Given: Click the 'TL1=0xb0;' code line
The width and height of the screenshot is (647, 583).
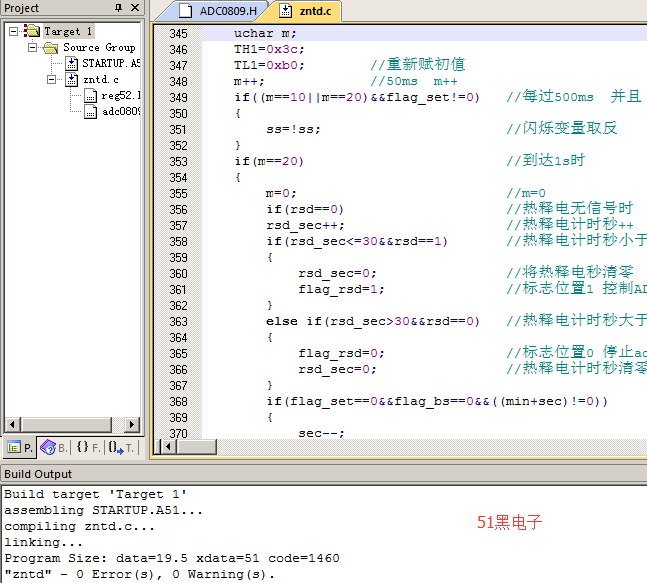Looking at the screenshot, I should tap(269, 65).
